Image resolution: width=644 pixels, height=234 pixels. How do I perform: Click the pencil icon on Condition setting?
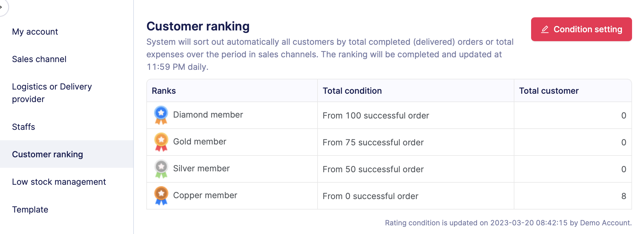(x=545, y=29)
